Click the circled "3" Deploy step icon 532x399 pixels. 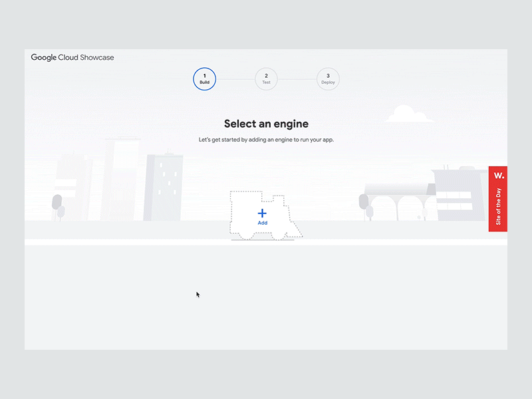[x=328, y=78]
